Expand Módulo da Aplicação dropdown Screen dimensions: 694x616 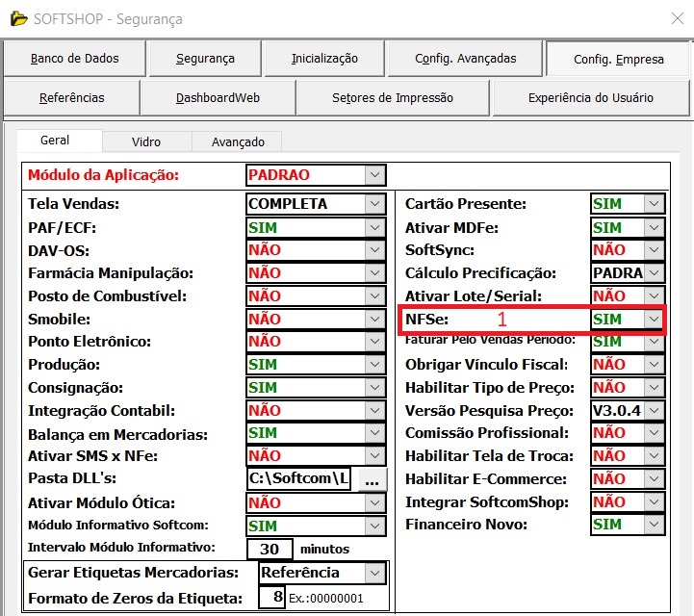374,175
